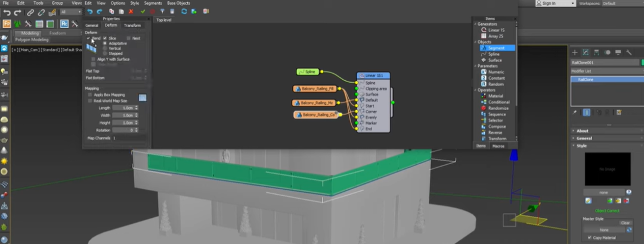Open the Create panel plus icon
This screenshot has width=644, height=244.
point(575,52)
